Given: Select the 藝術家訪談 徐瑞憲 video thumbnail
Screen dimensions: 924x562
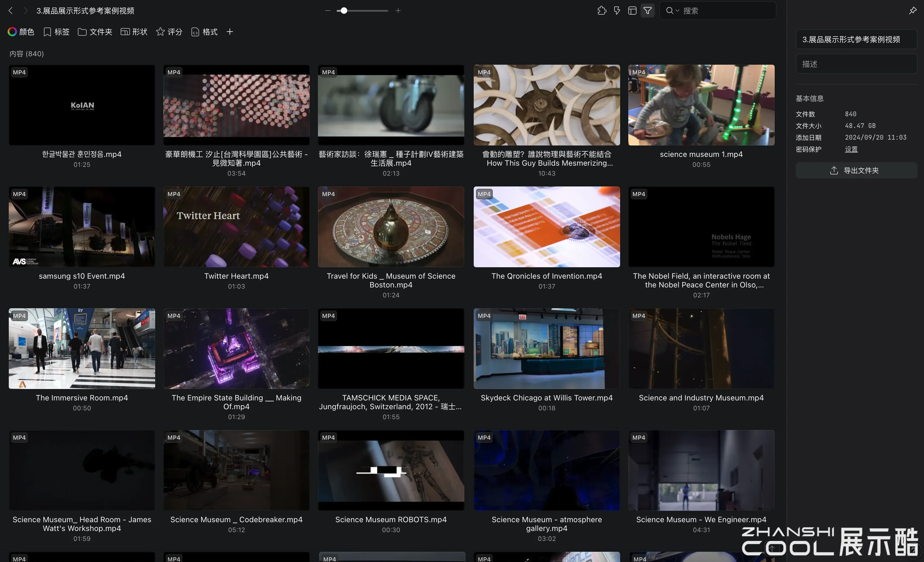Looking at the screenshot, I should pos(391,105).
